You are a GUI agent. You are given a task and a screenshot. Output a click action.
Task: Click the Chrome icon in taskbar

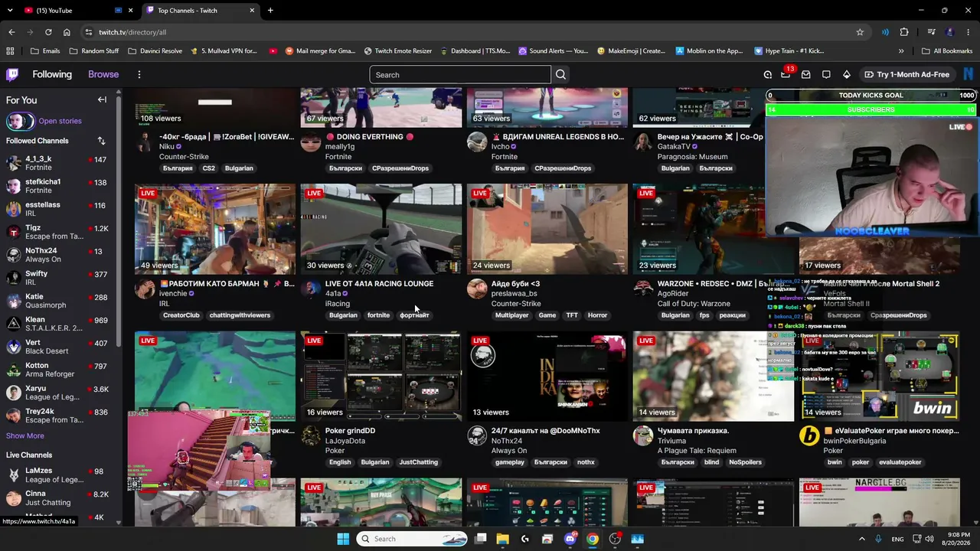tap(593, 539)
